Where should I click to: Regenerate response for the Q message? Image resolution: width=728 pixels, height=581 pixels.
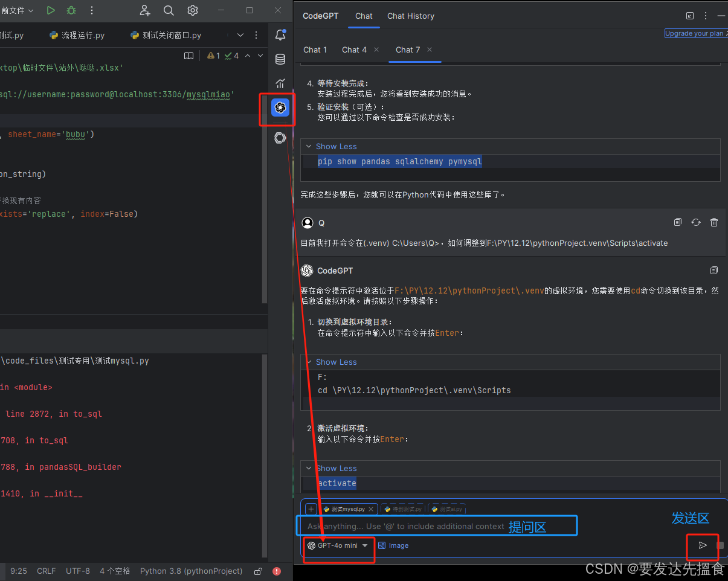pos(696,222)
